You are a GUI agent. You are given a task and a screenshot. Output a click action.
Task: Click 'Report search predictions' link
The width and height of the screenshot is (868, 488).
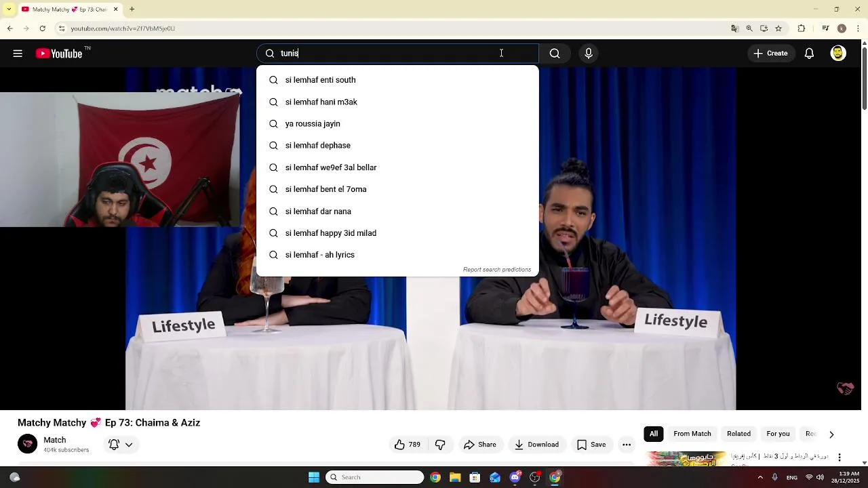497,270
